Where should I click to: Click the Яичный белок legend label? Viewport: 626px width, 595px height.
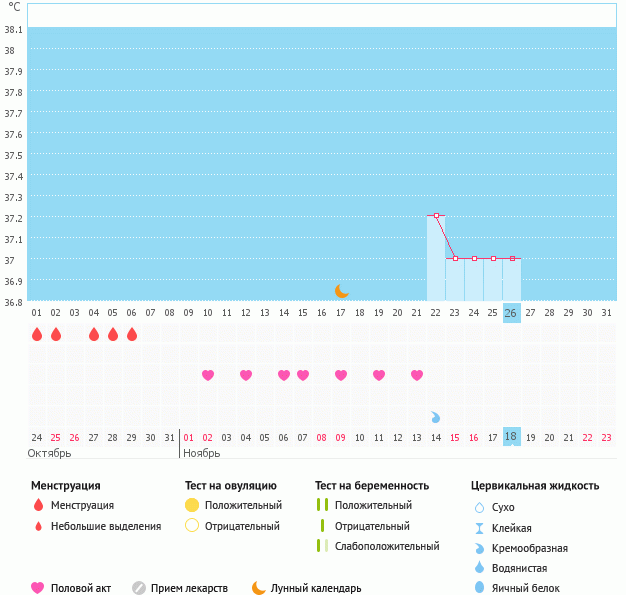(527, 588)
